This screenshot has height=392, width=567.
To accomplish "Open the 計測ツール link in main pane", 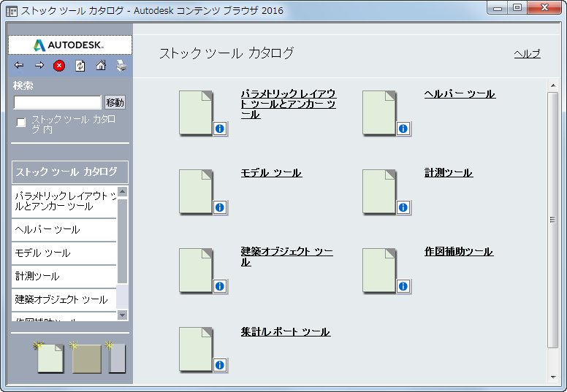I will point(449,173).
